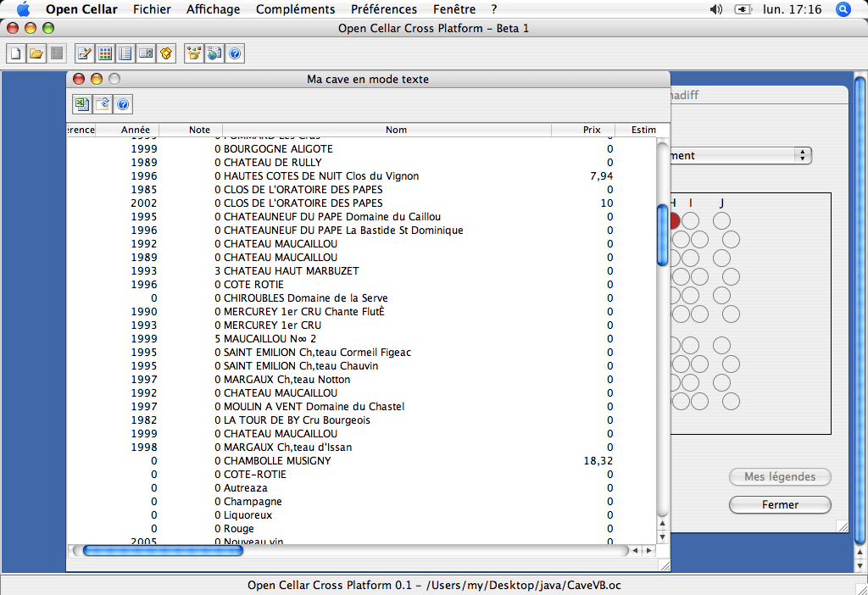868x595 pixels.
Task: Select top-row bottle slot under column I
Action: pos(690,221)
